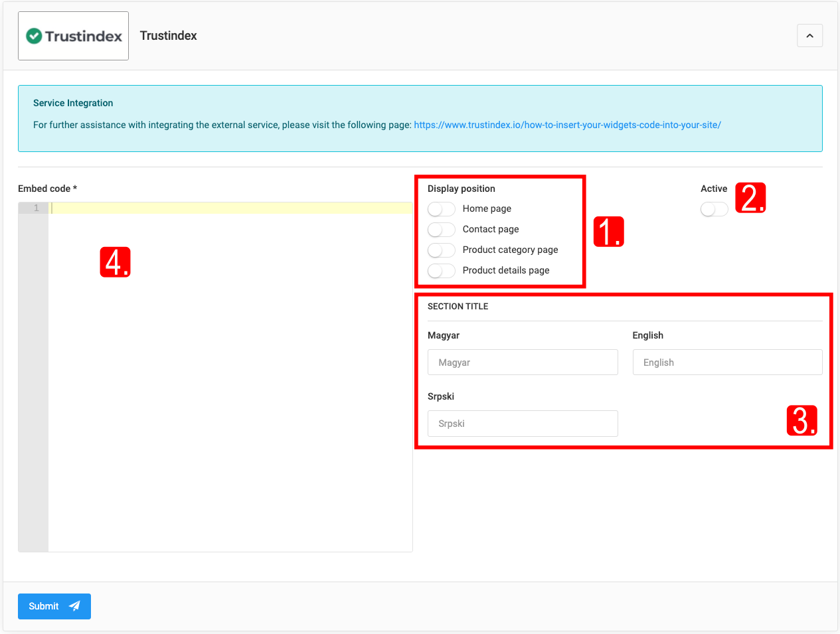Select the Srpski section title field
This screenshot has width=840, height=634.
523,424
